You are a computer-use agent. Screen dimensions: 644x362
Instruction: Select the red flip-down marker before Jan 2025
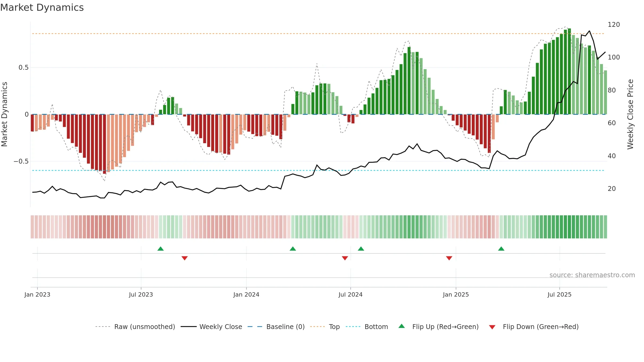[449, 258]
